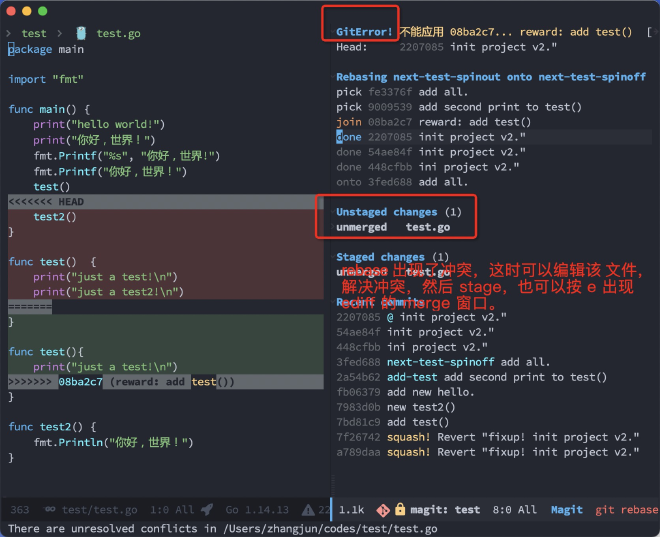The image size is (660, 537).
Task: Collapse the Unstaged changes section
Action: tap(386, 212)
